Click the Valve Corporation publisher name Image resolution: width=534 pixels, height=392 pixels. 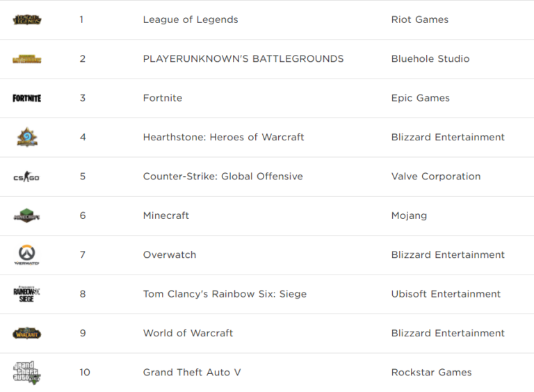[x=436, y=177]
